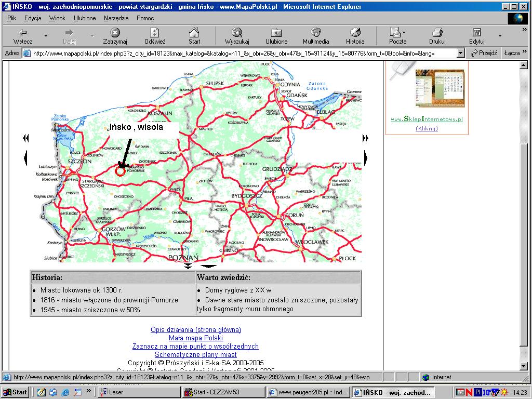Open the Narzędzia menu

[x=116, y=18]
